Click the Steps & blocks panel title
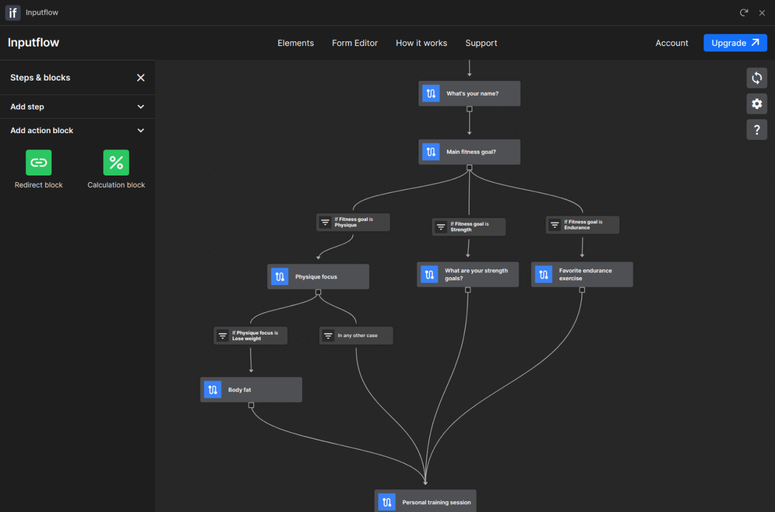 40,78
